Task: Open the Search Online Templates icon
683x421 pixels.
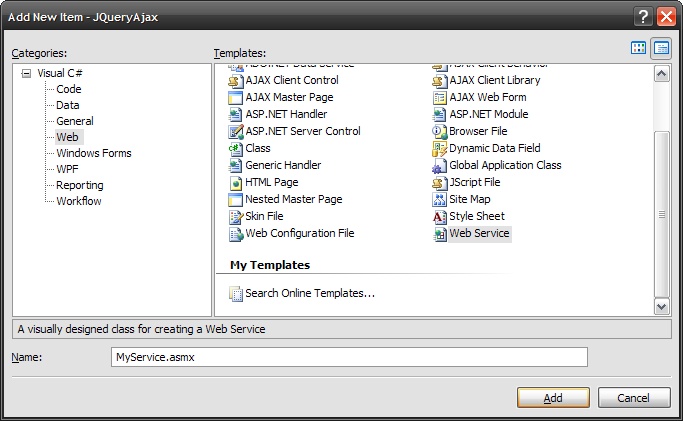Action: click(236, 294)
